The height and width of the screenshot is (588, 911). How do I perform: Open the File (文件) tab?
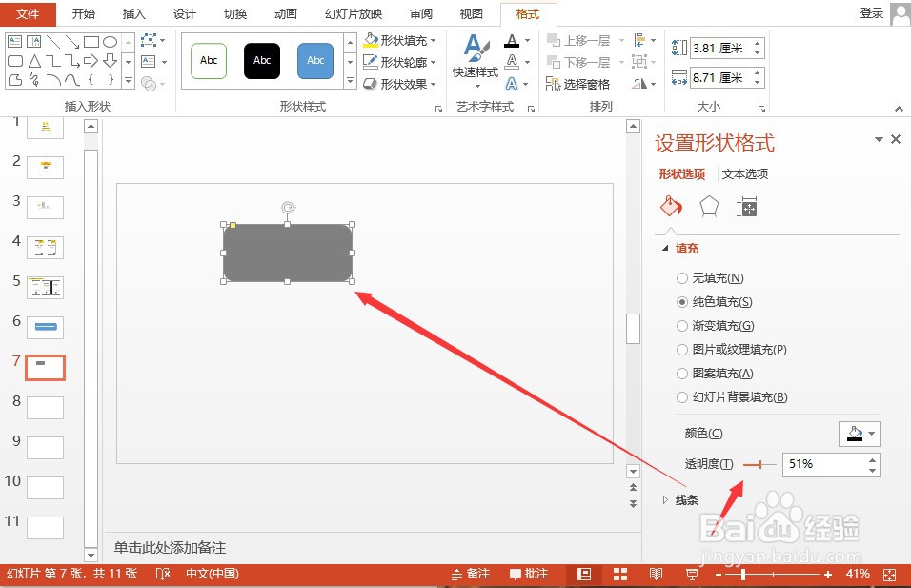(28, 14)
